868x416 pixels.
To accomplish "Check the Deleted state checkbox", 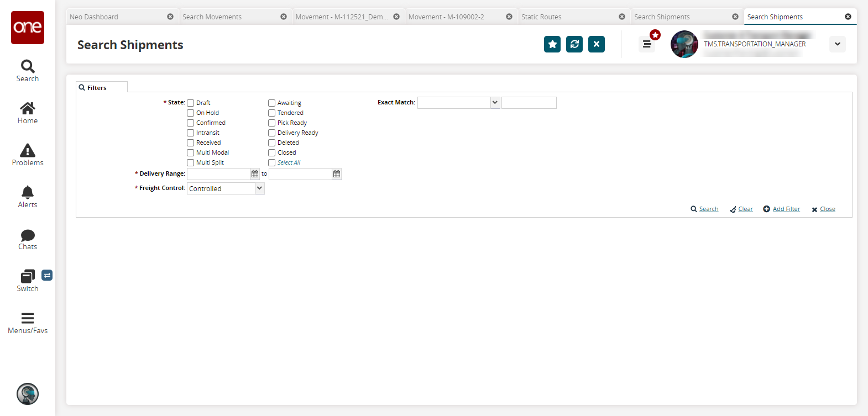I will (272, 143).
